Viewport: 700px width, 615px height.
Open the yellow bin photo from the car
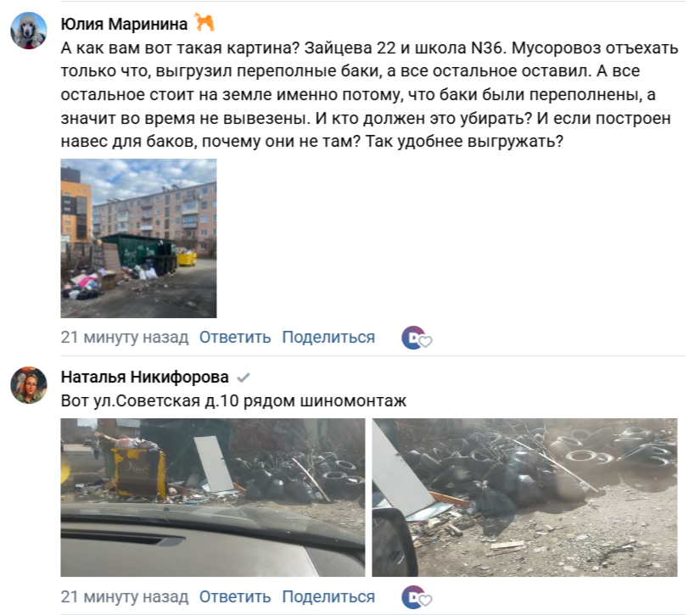[212, 497]
